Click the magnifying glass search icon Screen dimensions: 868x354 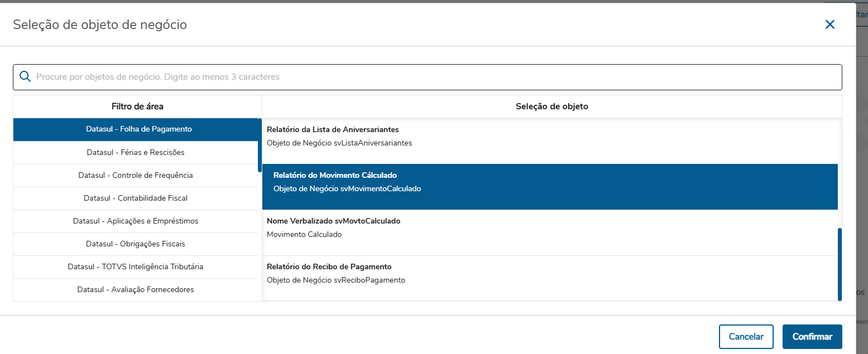coord(25,77)
